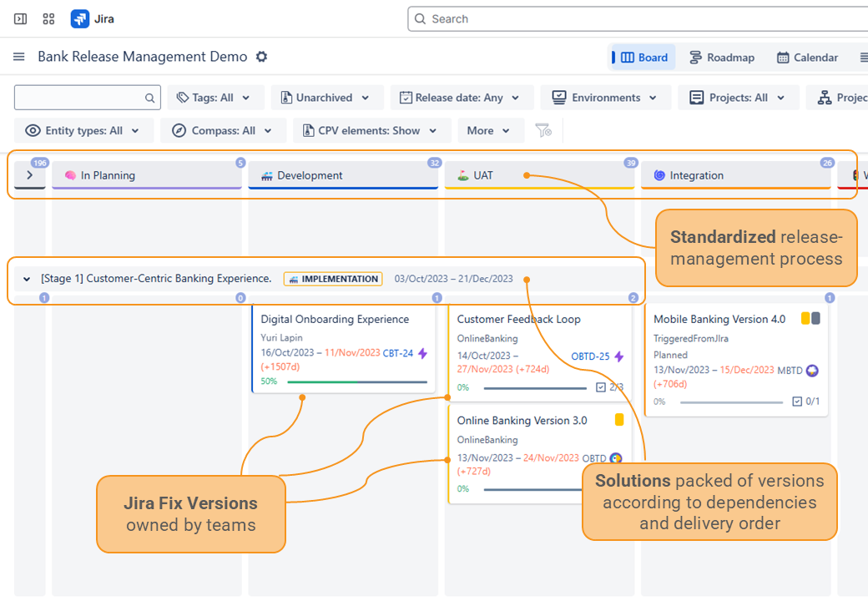Switch to the Roadmap tab

(x=722, y=58)
